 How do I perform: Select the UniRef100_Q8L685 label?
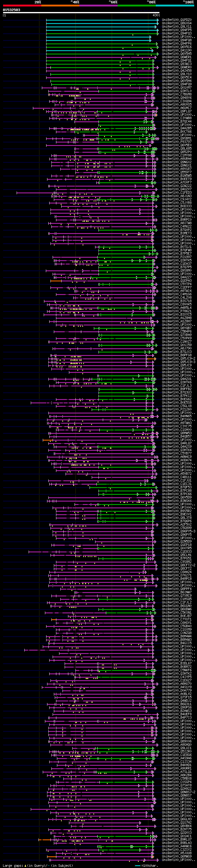[177, 149]
